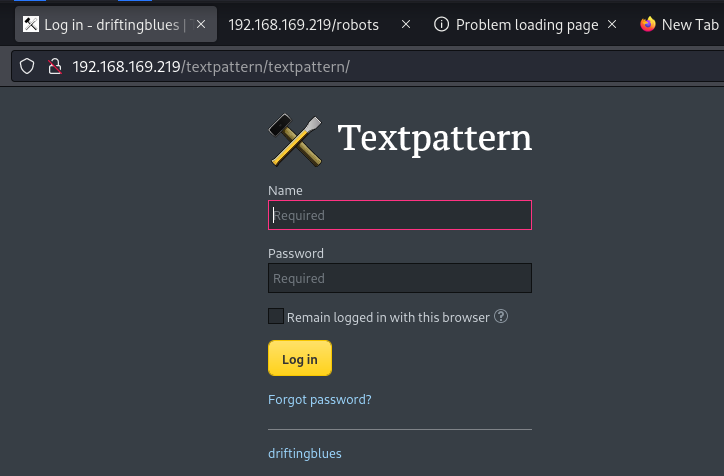Open the help question mark icon
This screenshot has width=724, height=476.
[x=501, y=317]
